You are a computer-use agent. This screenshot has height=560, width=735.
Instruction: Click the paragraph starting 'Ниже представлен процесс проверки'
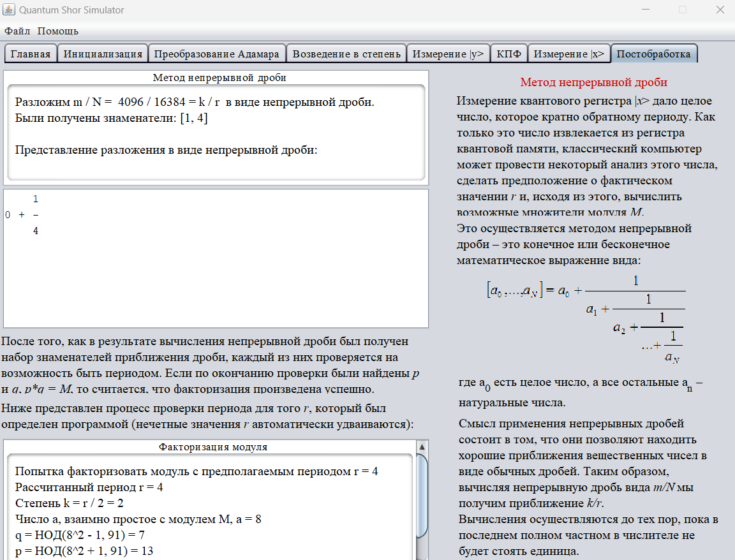pyautogui.click(x=207, y=416)
